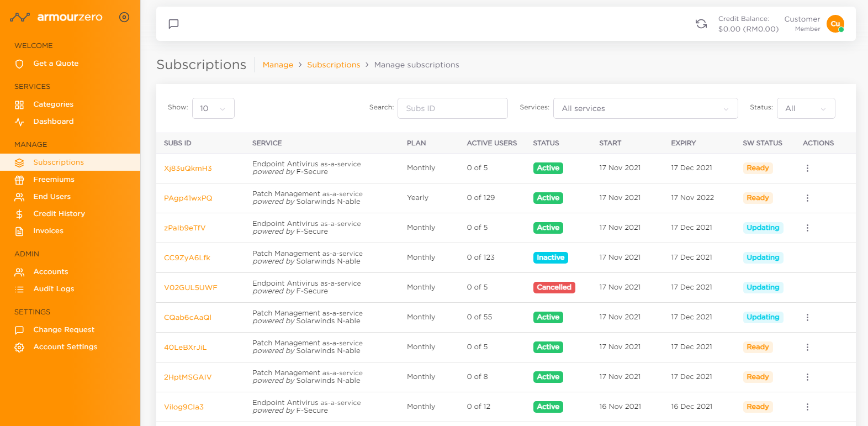Click the Credit History dollar icon

(19, 214)
